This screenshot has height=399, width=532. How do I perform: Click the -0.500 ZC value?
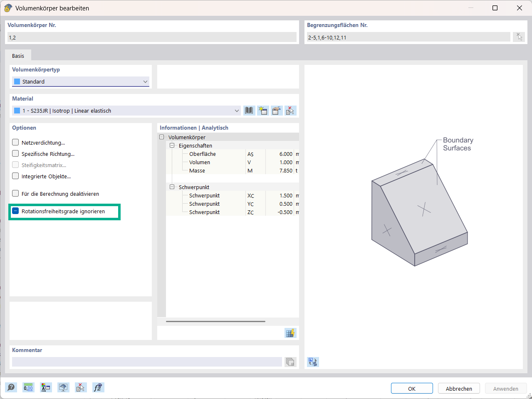click(285, 212)
